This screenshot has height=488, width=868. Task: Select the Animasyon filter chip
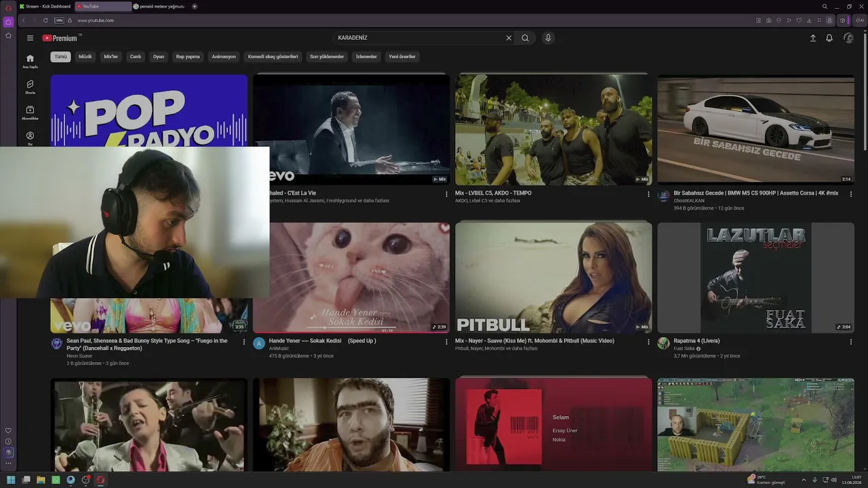[x=224, y=57]
